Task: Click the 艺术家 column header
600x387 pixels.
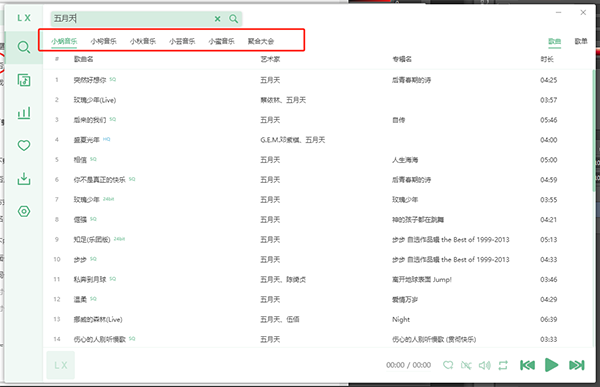Action: (x=270, y=59)
